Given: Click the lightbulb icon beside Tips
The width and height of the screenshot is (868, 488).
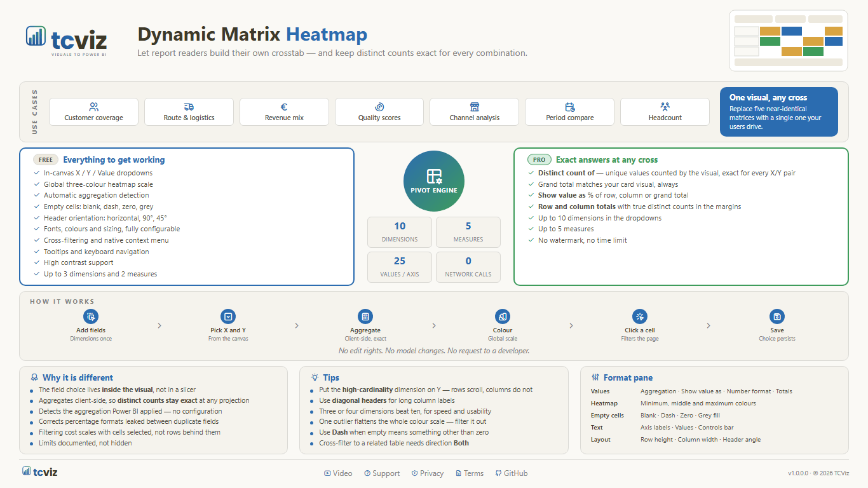Looking at the screenshot, I should tap(315, 377).
